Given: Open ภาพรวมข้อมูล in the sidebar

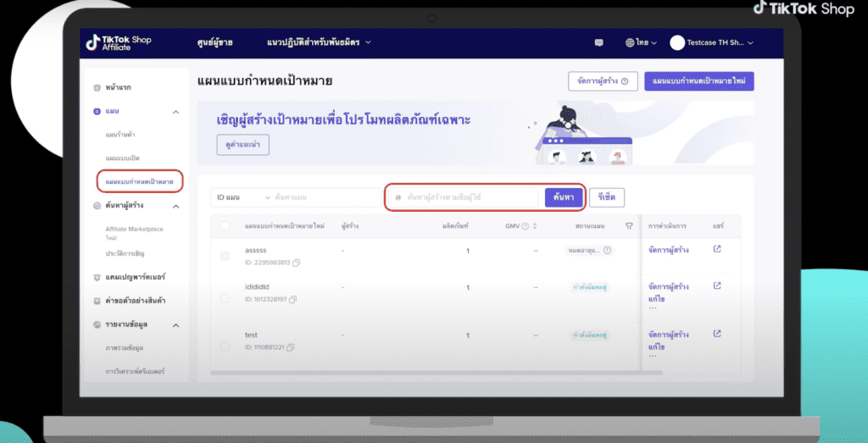Looking at the screenshot, I should pos(125,348).
